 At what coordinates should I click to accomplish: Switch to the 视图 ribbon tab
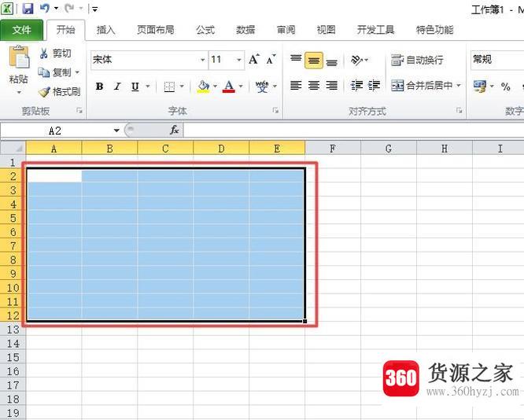point(327,30)
